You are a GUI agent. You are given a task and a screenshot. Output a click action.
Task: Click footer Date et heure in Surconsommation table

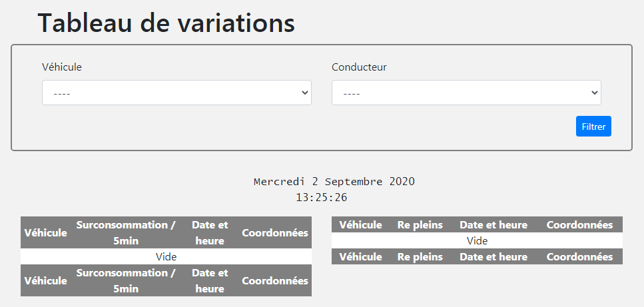(x=210, y=280)
